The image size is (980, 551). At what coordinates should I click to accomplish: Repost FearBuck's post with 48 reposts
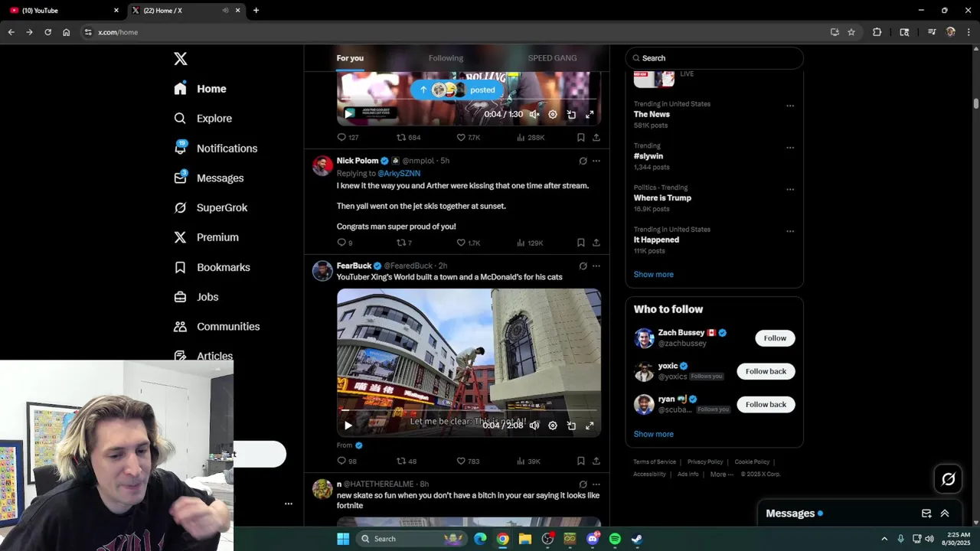(x=406, y=461)
